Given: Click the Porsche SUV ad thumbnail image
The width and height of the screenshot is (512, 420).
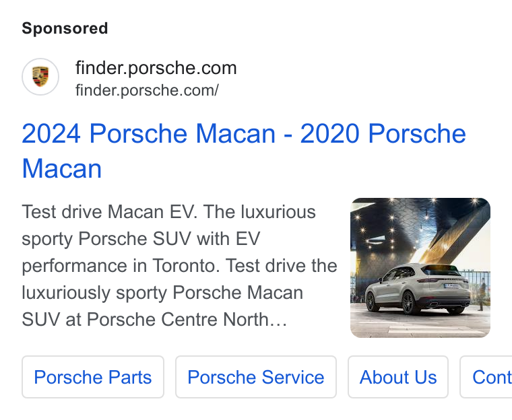Looking at the screenshot, I should point(420,268).
